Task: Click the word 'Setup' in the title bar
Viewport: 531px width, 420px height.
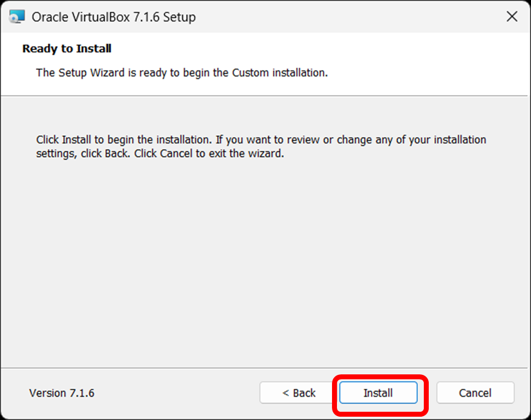Action: click(x=180, y=17)
